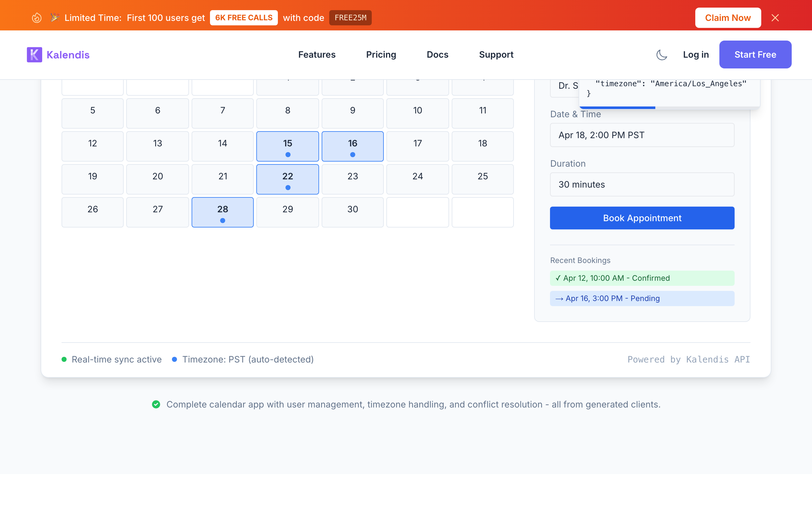Click the party popper emoji icon
The height and width of the screenshot is (507, 812).
point(55,17)
